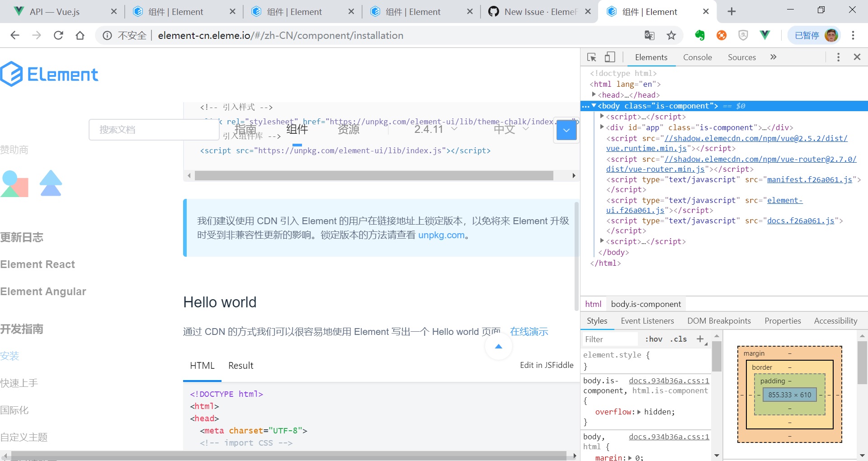The width and height of the screenshot is (868, 461).
Task: Show more DevTools tabs with the chevron
Action: [773, 57]
